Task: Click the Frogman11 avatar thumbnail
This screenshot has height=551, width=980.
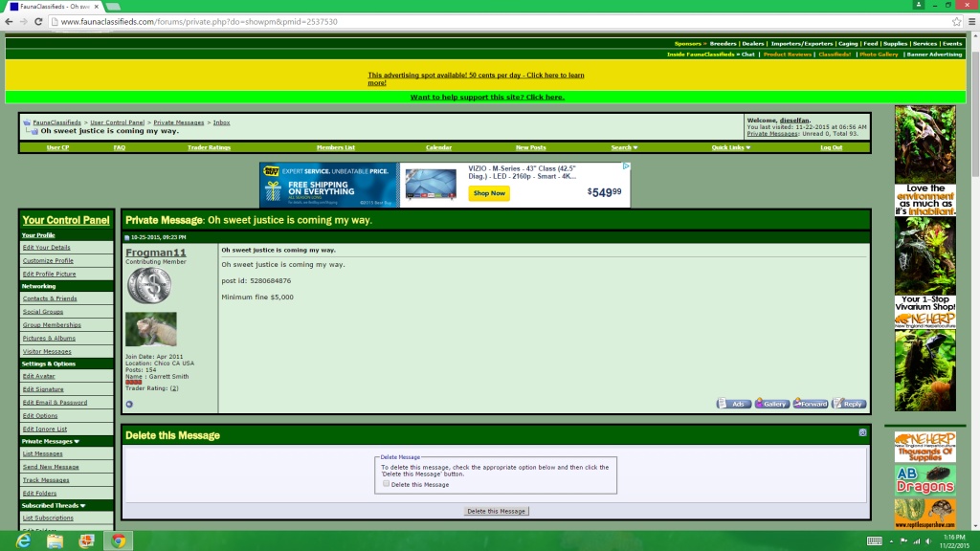Action: (150, 329)
